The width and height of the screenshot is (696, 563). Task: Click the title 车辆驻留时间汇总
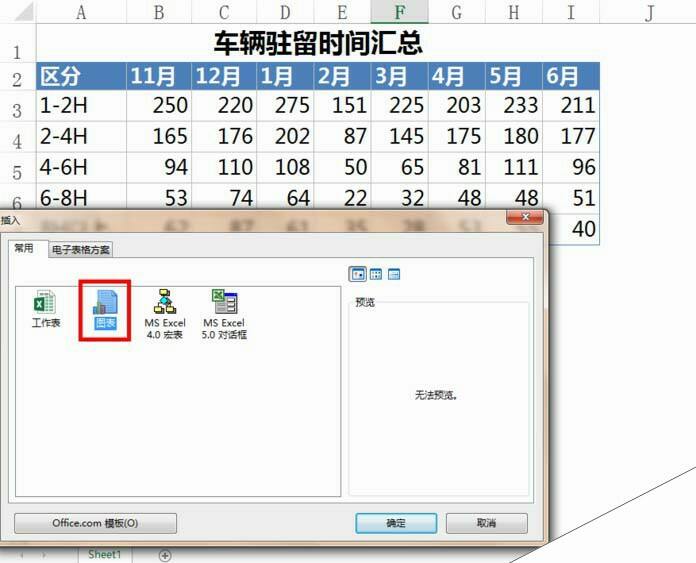318,43
